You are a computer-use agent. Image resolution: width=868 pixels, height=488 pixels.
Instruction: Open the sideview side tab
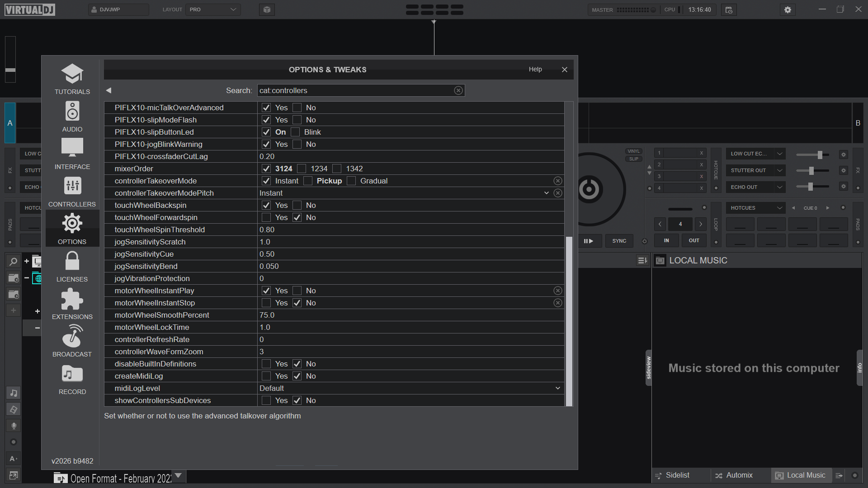point(648,368)
